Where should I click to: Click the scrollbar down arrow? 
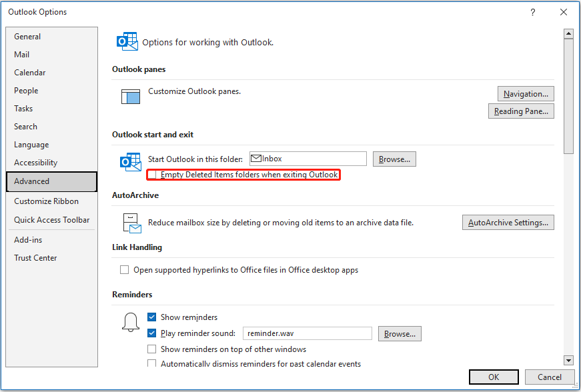coord(569,360)
